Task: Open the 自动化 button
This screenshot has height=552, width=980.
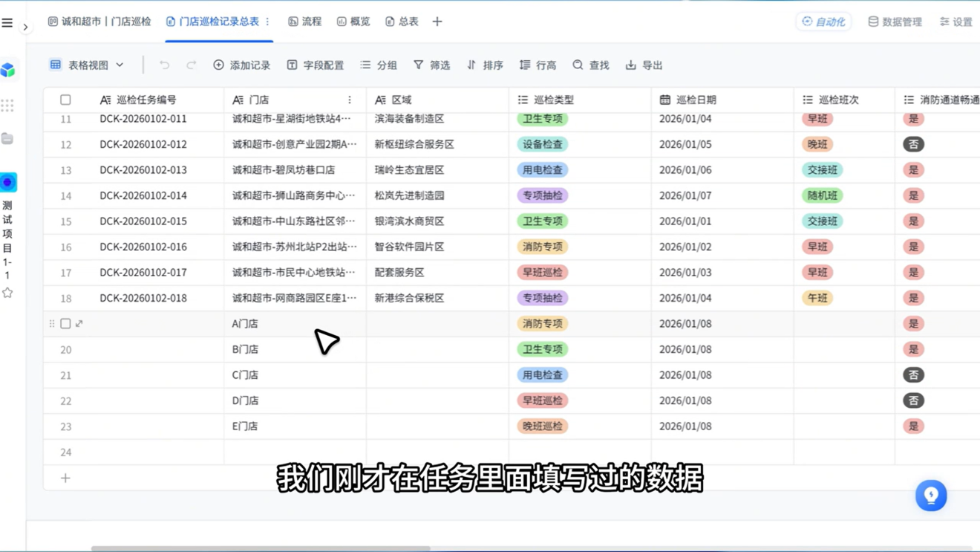Action: 823,22
